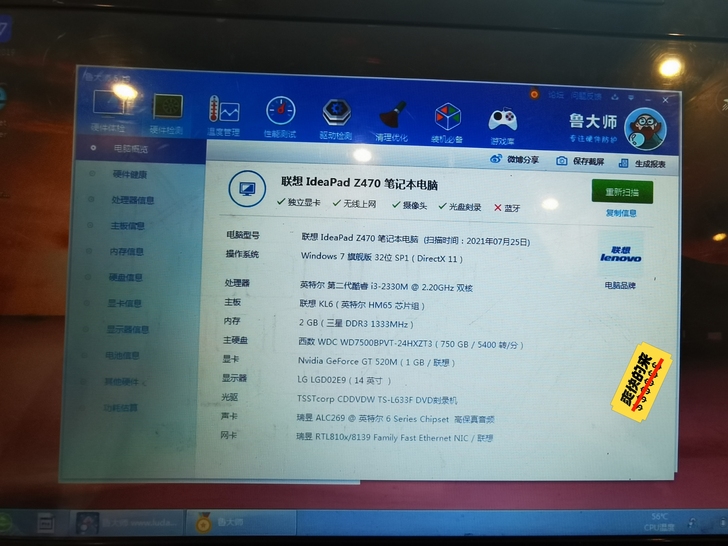Open 硬件体检 hardware checkup tab
This screenshot has width=728, height=546.
tap(110, 110)
